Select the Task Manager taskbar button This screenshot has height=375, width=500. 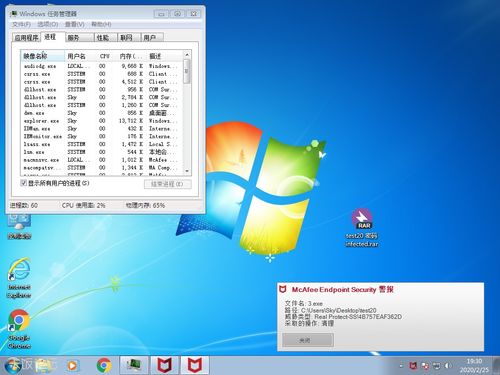click(134, 365)
